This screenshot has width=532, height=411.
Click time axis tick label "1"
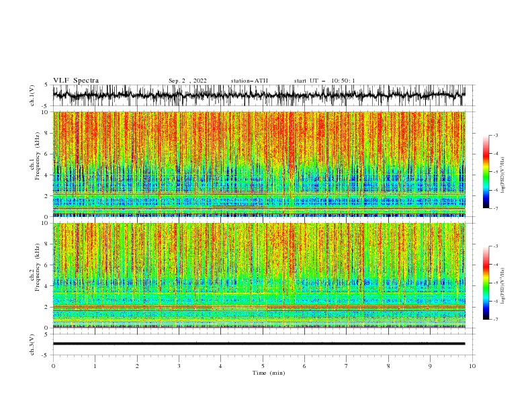click(95, 366)
